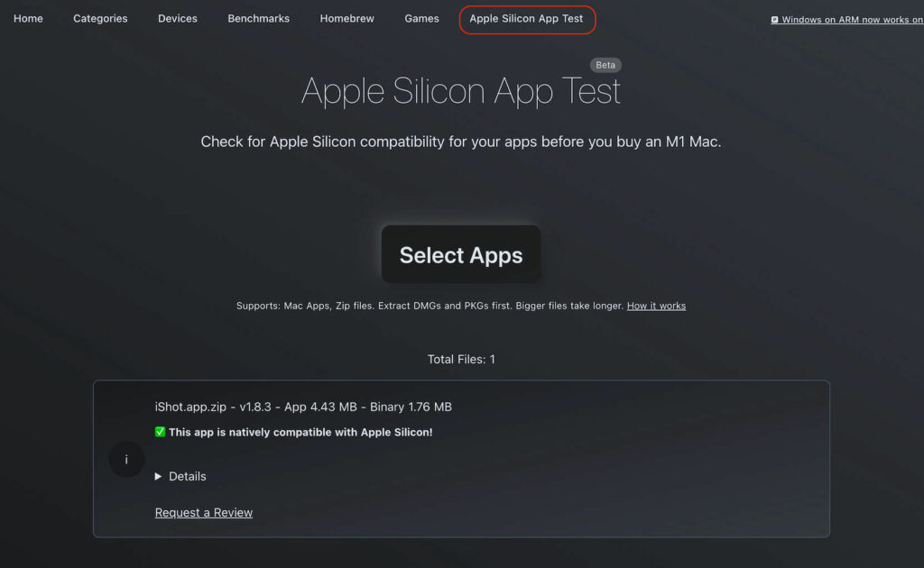Click the 'Check for Apple Silicon compatibility' tagline
The height and width of the screenshot is (568, 924).
coord(461,142)
